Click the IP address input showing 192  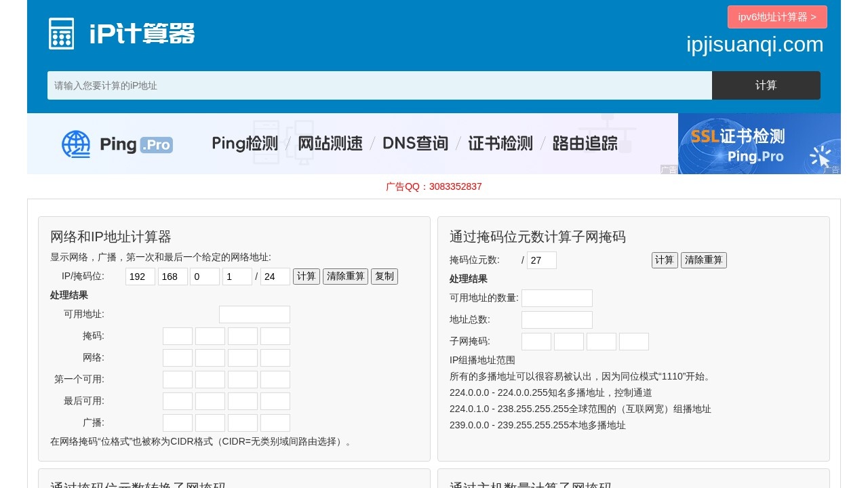tap(140, 276)
